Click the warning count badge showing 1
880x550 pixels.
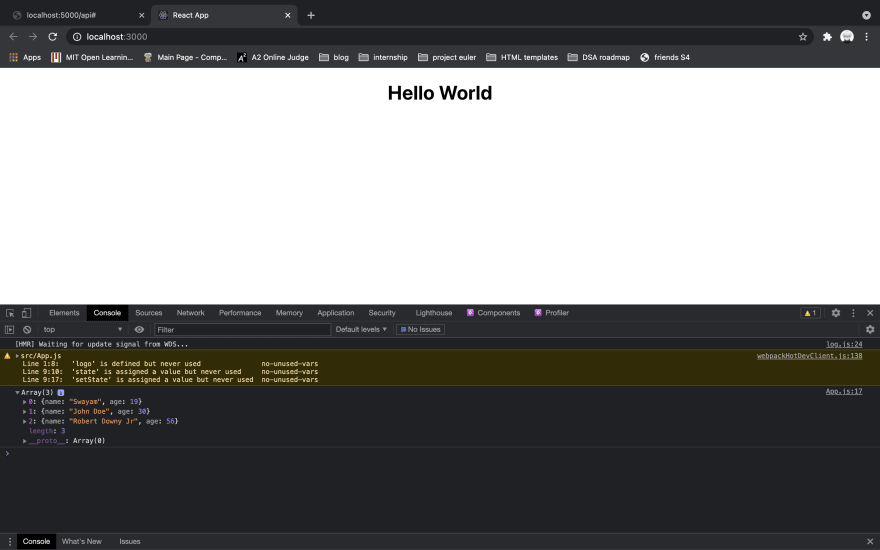810,313
